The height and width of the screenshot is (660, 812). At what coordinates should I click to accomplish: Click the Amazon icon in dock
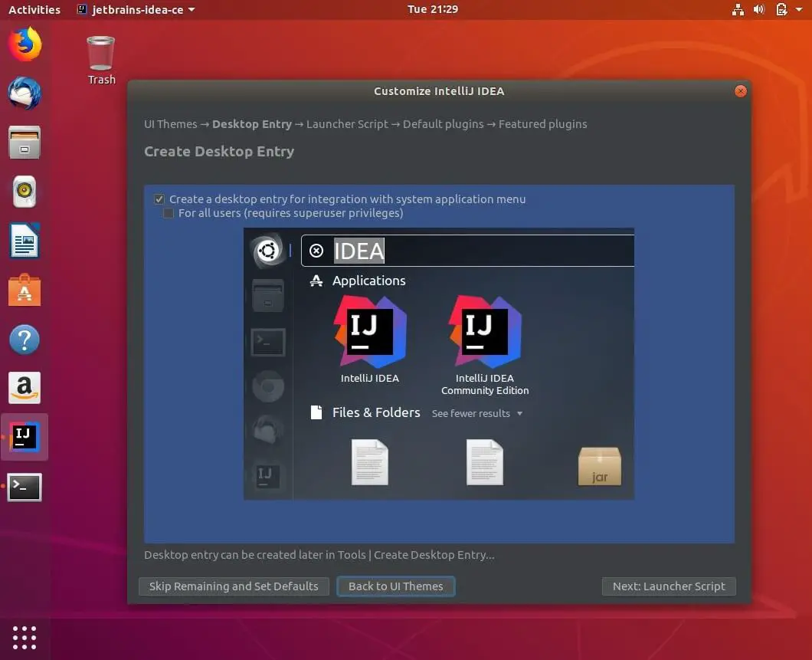[25, 388]
